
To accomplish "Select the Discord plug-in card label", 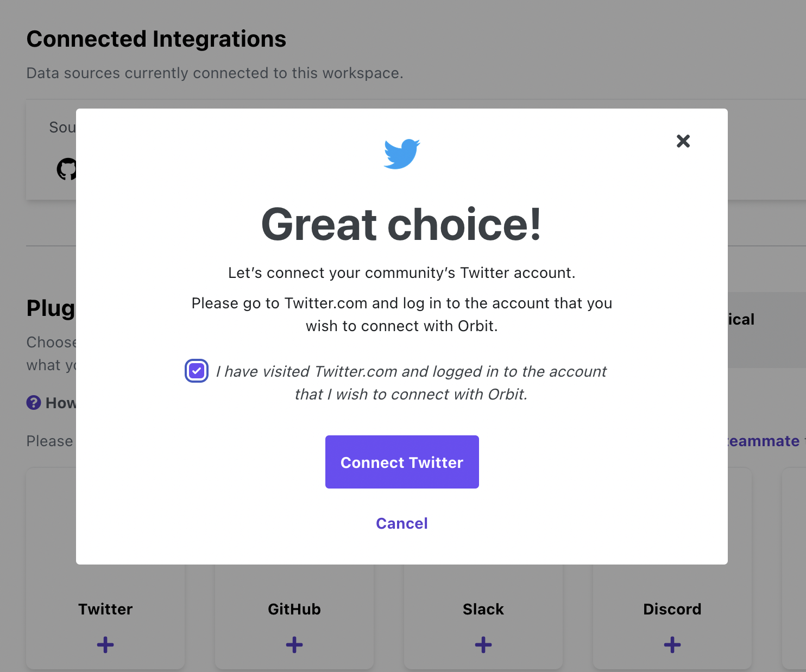I will pos(672,609).
